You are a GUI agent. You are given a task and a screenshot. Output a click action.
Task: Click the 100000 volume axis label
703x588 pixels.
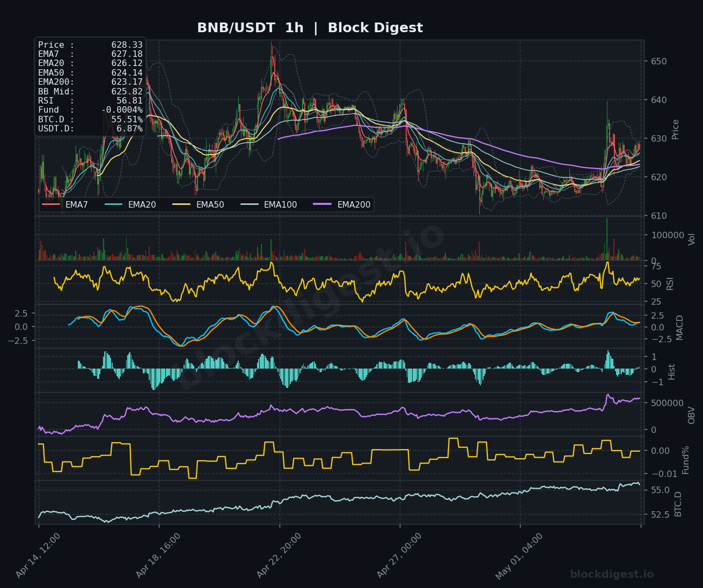pyautogui.click(x=668, y=235)
